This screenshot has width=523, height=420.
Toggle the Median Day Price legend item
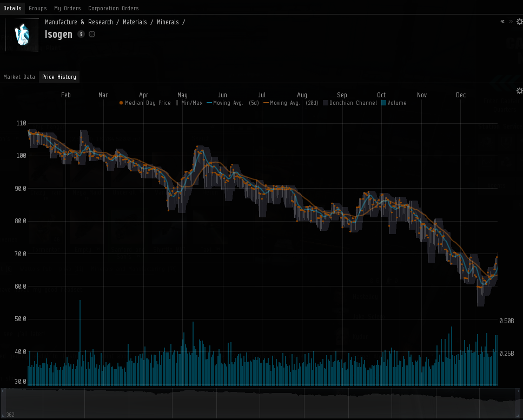pyautogui.click(x=145, y=103)
